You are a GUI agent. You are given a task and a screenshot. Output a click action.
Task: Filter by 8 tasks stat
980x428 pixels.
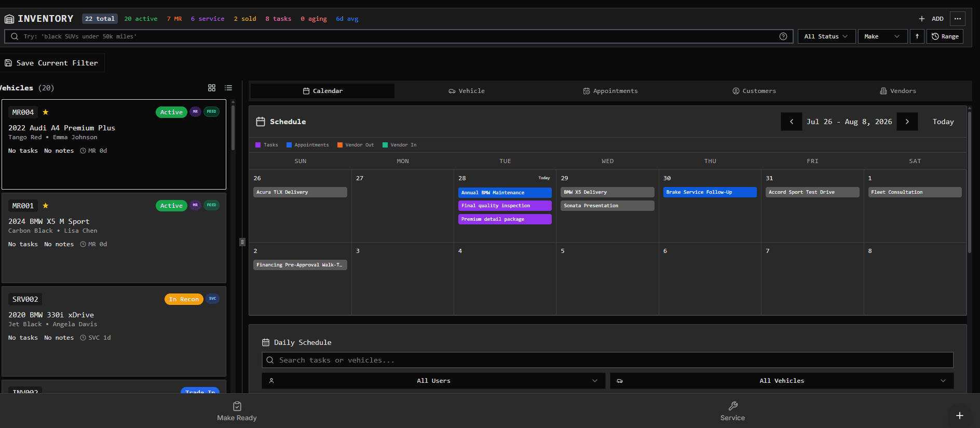(x=278, y=19)
